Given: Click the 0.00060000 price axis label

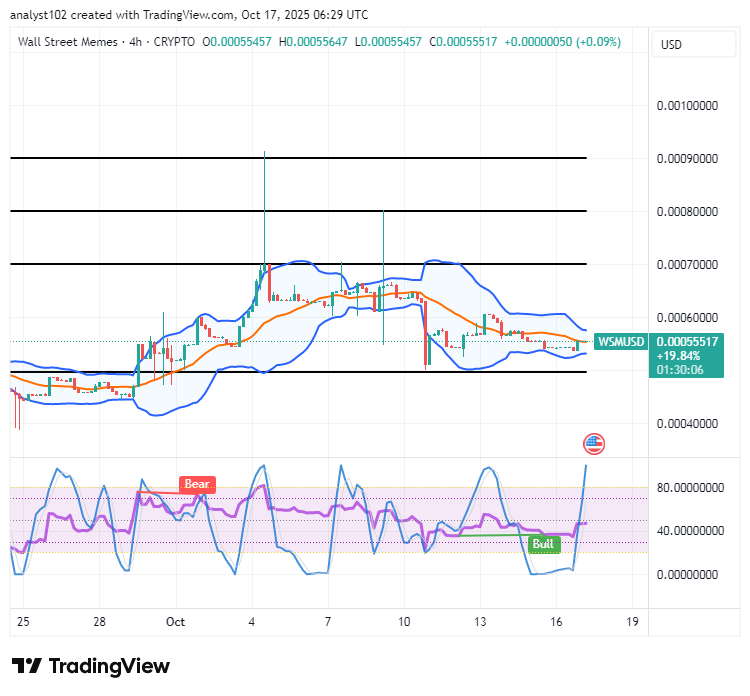Looking at the screenshot, I should point(687,318).
